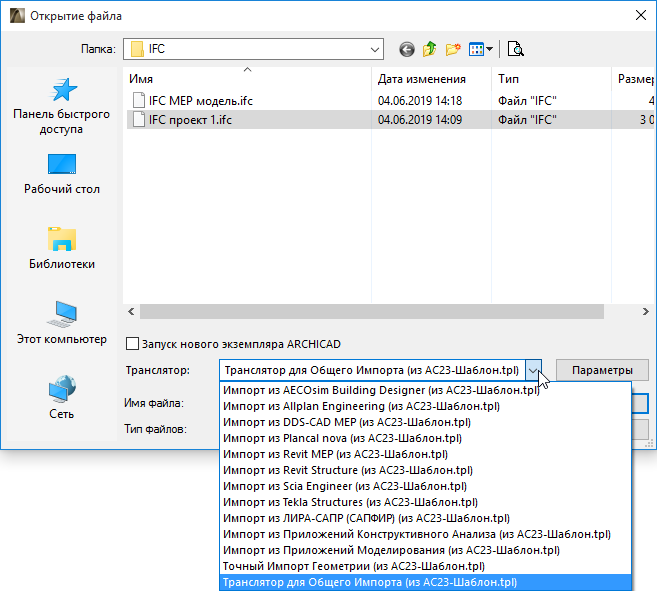Click the file preview search icon
This screenshot has width=657, height=591.
[515, 49]
